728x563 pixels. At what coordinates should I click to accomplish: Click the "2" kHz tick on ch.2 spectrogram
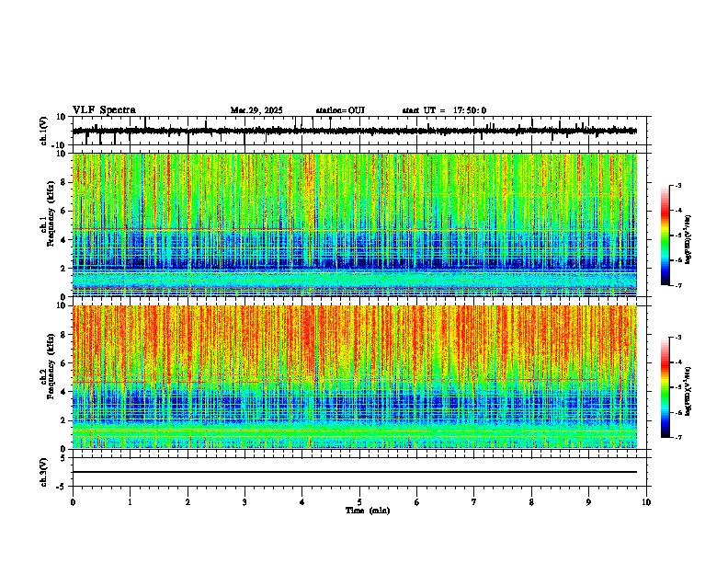tap(63, 420)
